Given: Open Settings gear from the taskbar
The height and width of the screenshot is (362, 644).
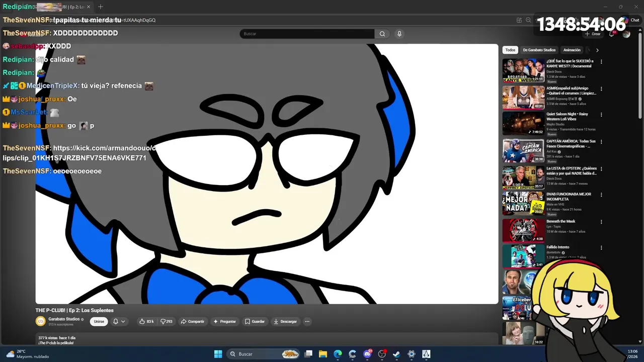Looking at the screenshot, I should pyautogui.click(x=412, y=354).
